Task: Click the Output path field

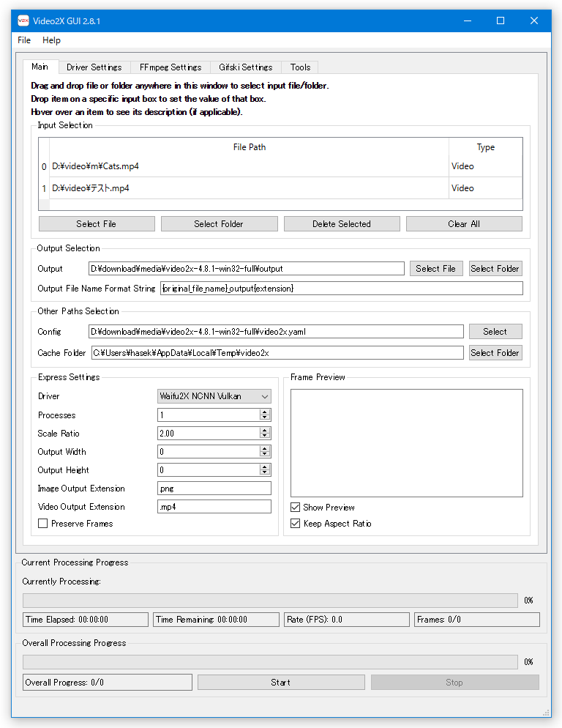Action: (x=247, y=269)
